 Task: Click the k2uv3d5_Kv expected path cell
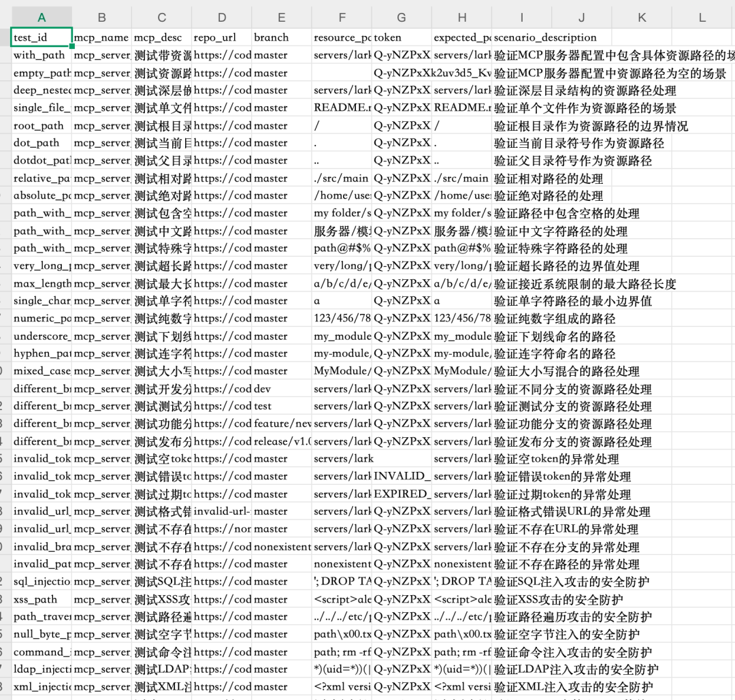point(461,73)
